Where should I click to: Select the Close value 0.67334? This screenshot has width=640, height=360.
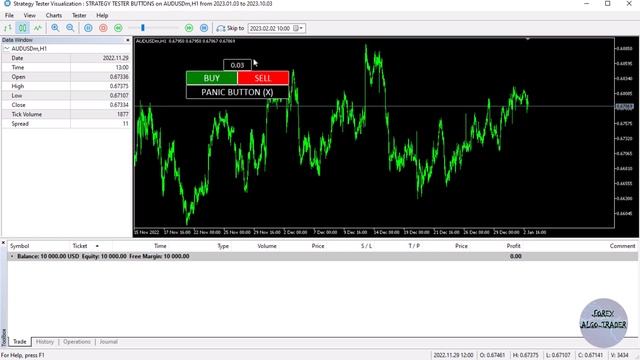pyautogui.click(x=119, y=105)
